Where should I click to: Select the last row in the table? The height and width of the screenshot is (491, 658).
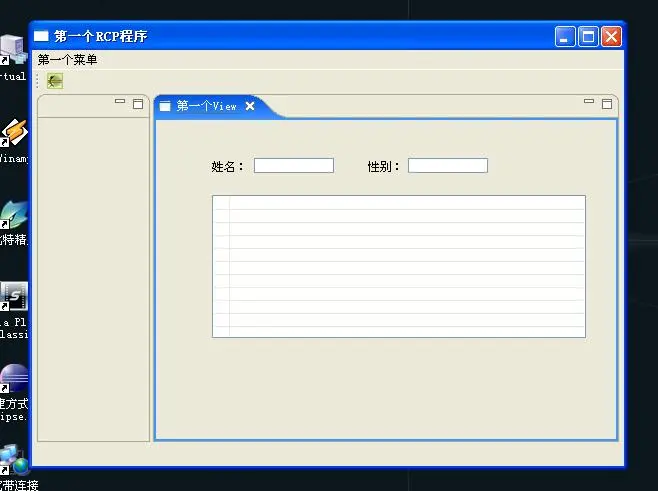pyautogui.click(x=399, y=332)
